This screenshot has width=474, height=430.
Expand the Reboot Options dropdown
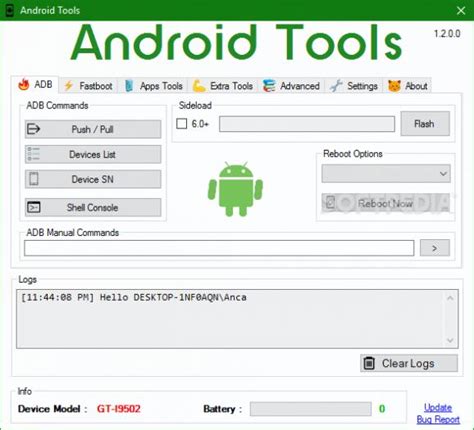tap(386, 173)
